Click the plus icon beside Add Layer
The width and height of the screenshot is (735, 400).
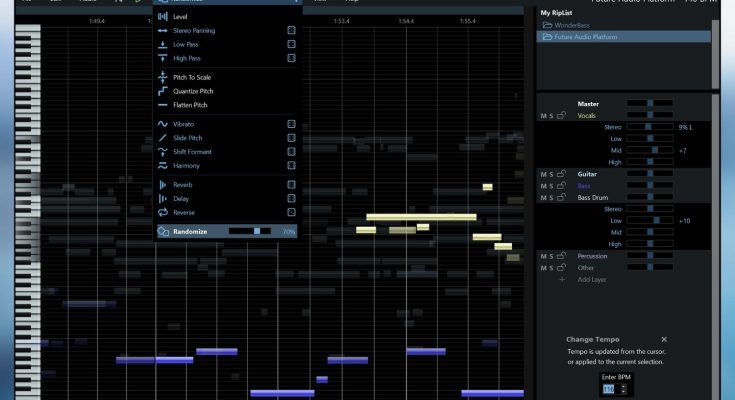coord(562,279)
